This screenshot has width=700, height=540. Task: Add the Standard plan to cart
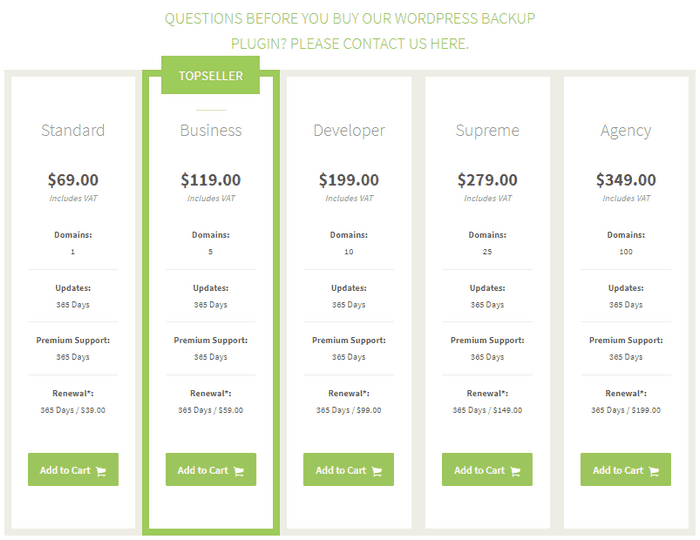point(73,469)
